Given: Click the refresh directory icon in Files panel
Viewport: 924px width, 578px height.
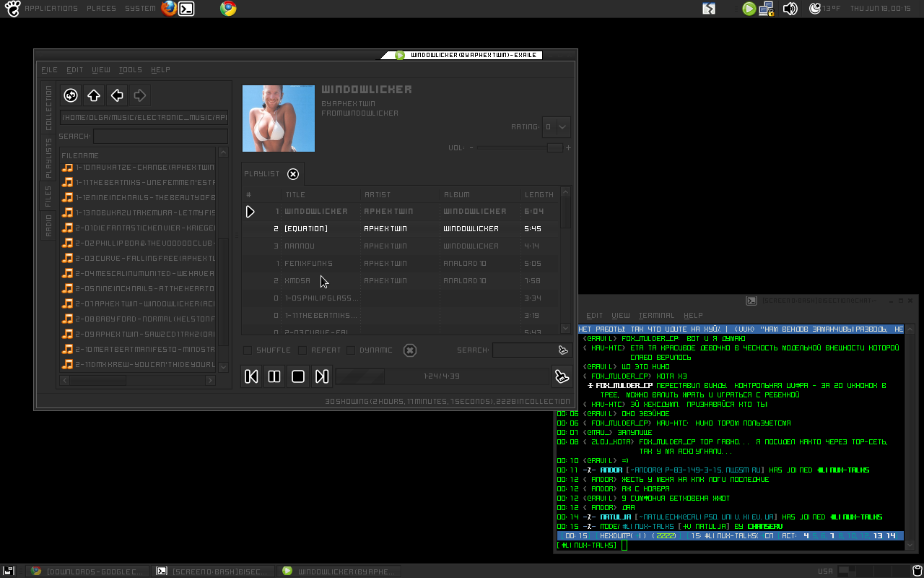Looking at the screenshot, I should click(x=71, y=95).
